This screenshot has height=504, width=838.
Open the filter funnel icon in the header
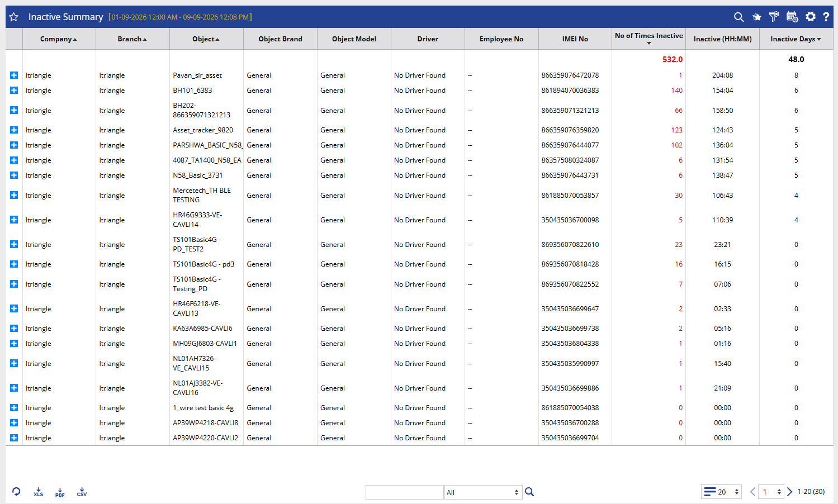pos(774,17)
